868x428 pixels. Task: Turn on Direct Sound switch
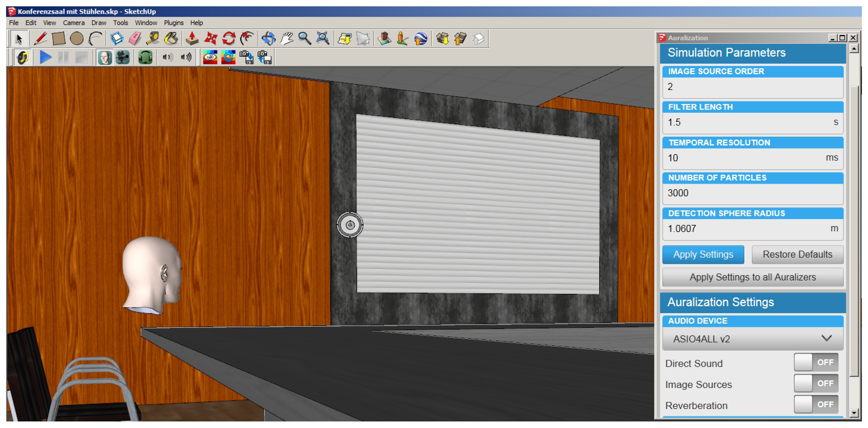[x=815, y=363]
